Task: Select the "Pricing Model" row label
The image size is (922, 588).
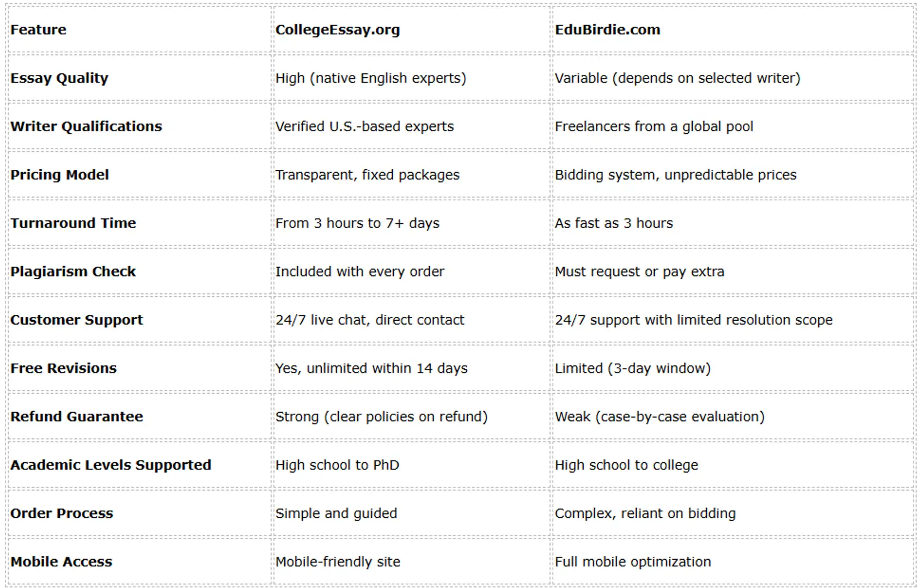Action: pyautogui.click(x=60, y=175)
